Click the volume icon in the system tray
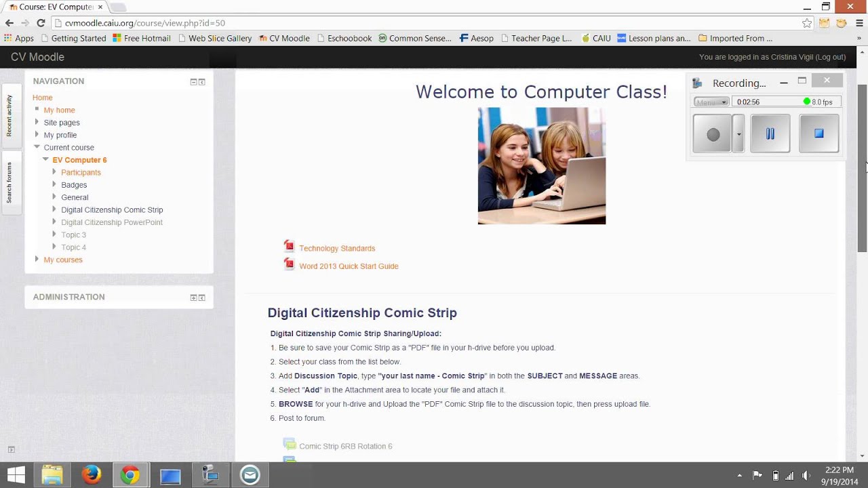The image size is (868, 488). (806, 475)
